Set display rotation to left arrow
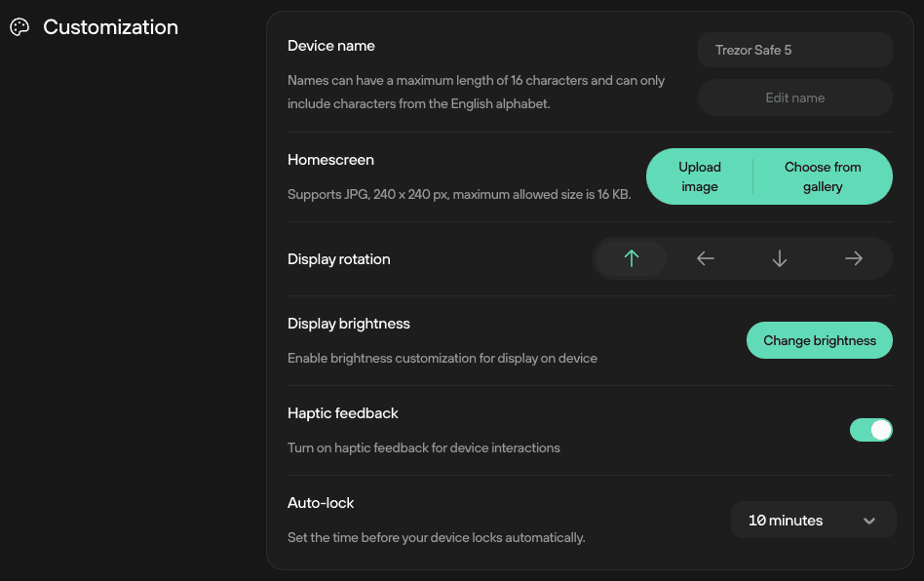924x581 pixels. click(706, 258)
